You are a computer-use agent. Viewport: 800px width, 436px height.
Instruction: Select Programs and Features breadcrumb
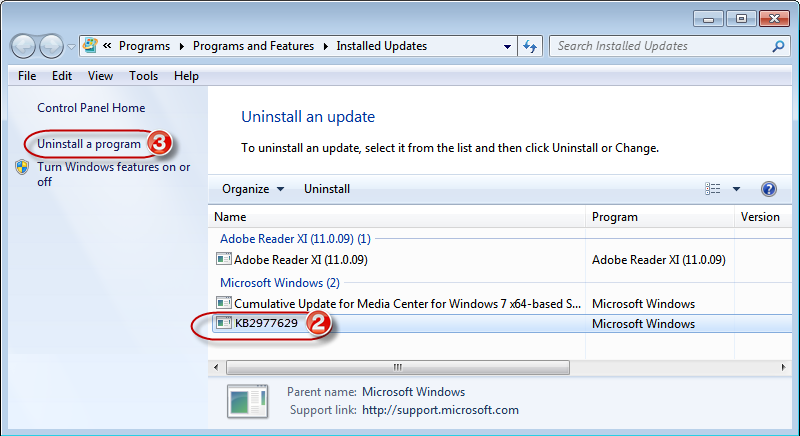click(x=253, y=46)
